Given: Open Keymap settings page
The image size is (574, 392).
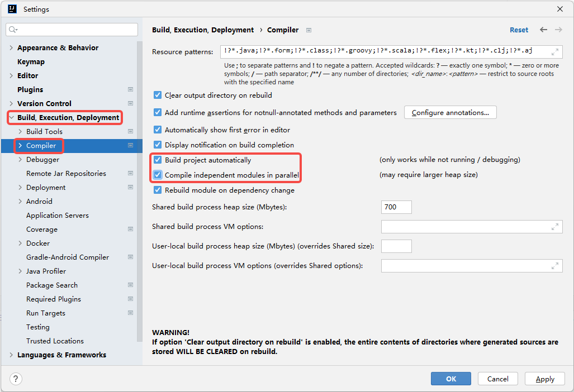Looking at the screenshot, I should pyautogui.click(x=31, y=62).
